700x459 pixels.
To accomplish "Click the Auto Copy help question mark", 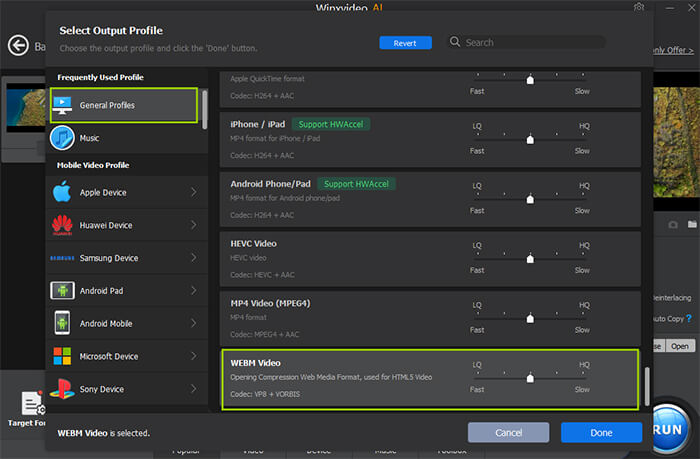I will 689,318.
